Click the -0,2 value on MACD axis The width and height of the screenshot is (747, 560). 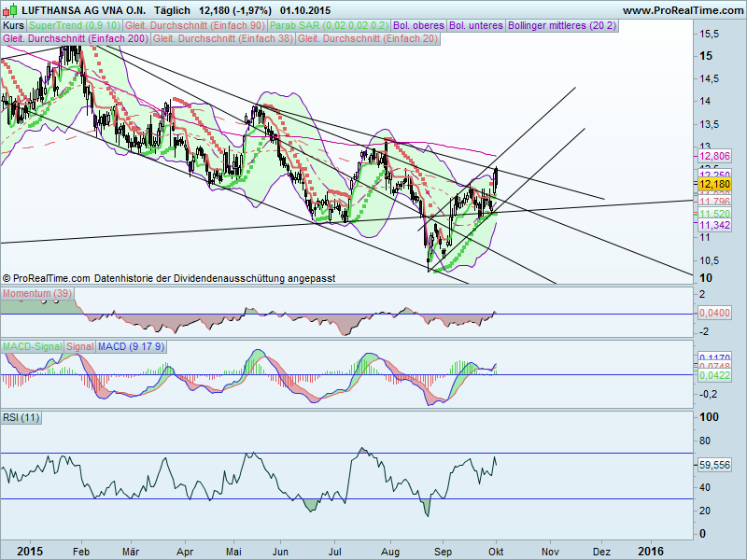click(708, 394)
